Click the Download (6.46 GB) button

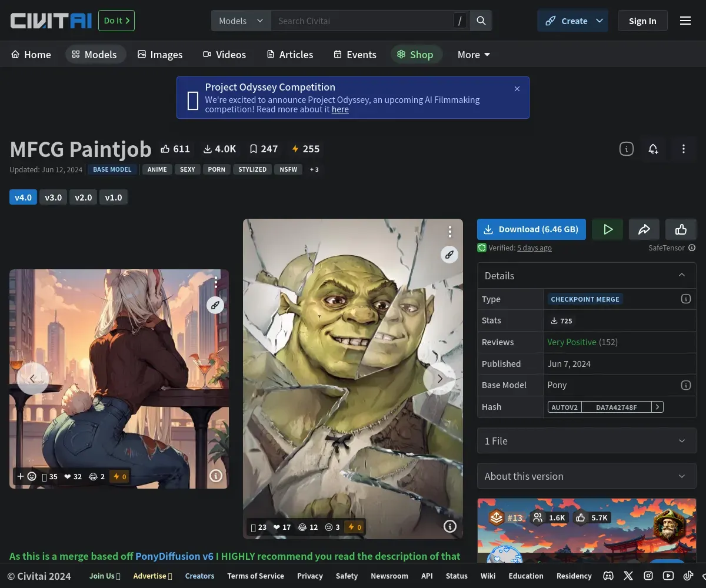531,229
